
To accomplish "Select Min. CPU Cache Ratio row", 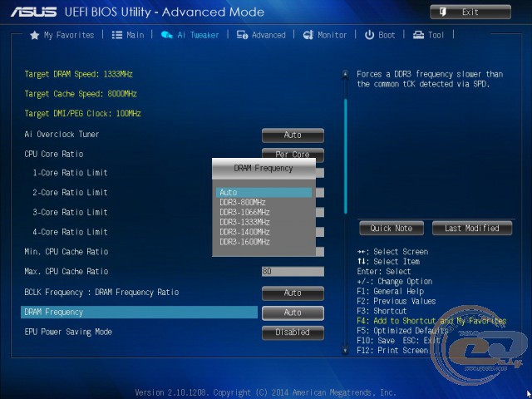I will coord(66,252).
